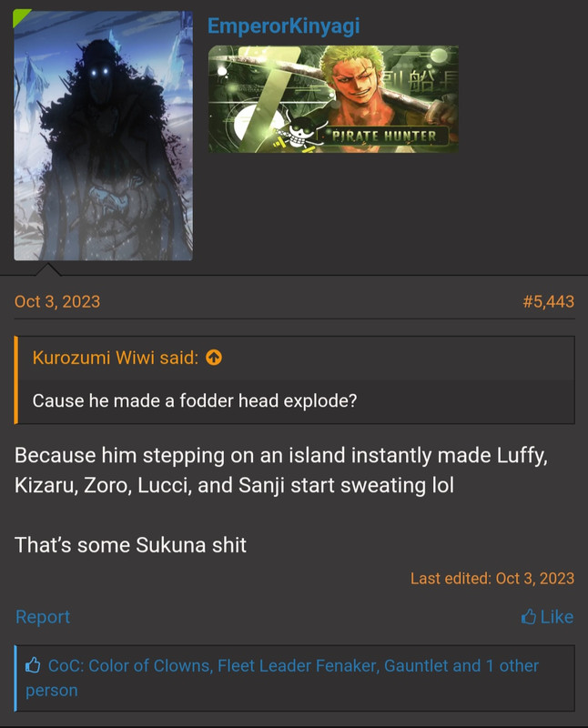The image size is (588, 728).
Task: Open Fleet Leader Fenaker's profile
Action: pos(297,665)
